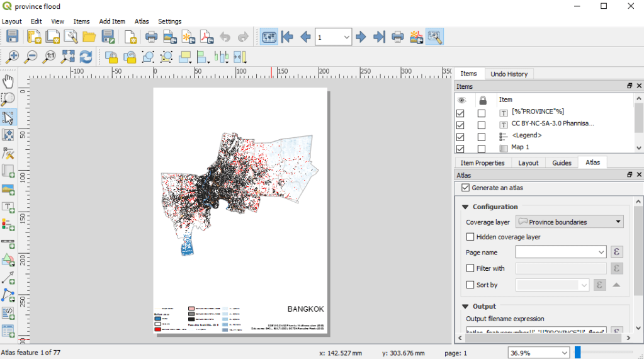Enable the Sort by checkbox

pyautogui.click(x=470, y=285)
